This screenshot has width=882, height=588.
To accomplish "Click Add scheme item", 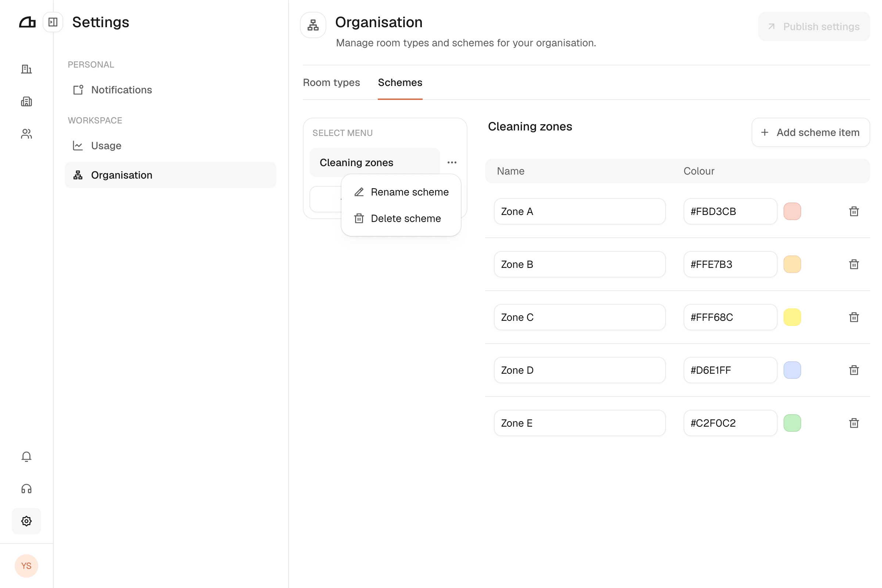I will click(811, 132).
